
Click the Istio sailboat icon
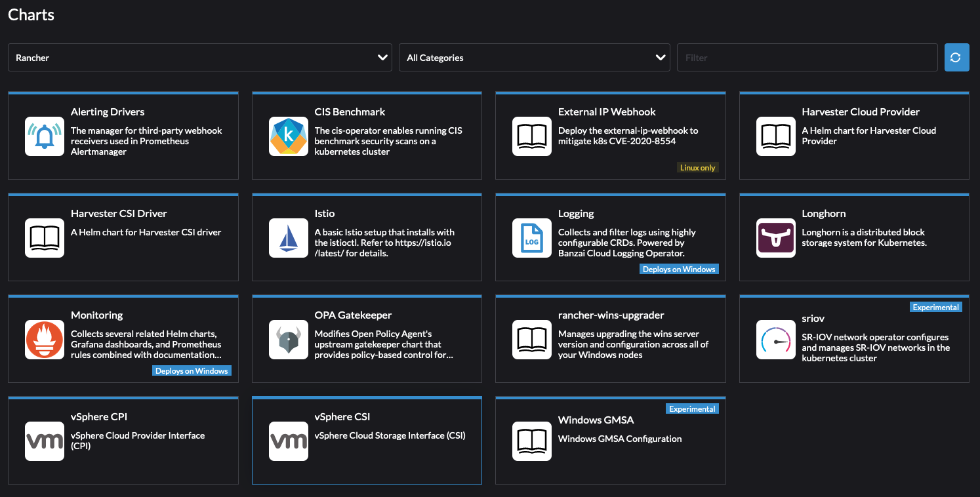click(x=288, y=237)
